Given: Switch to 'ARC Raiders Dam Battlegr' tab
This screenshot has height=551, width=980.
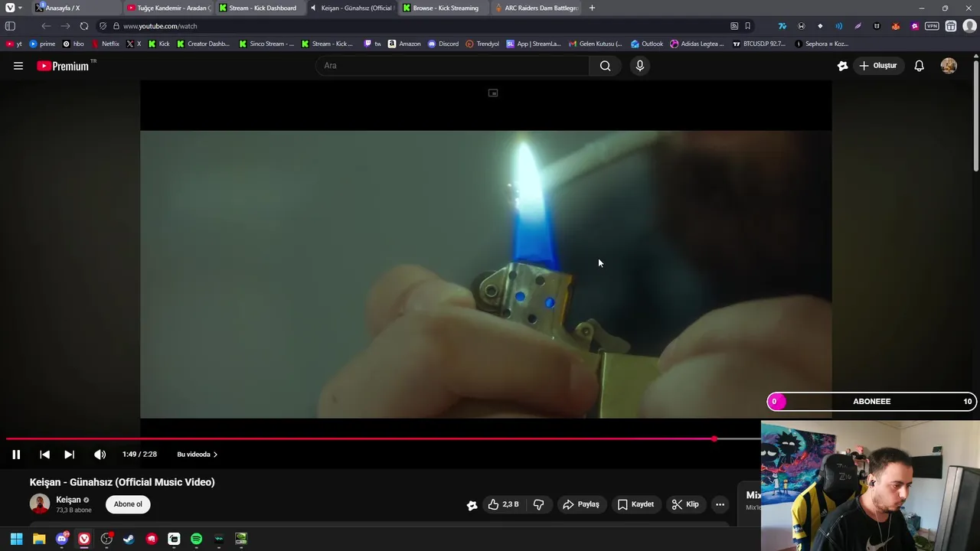Looking at the screenshot, I should [536, 8].
